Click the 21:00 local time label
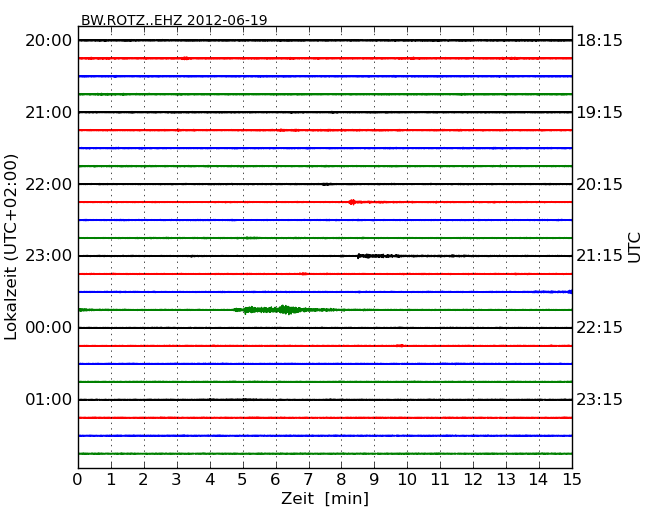This screenshot has width=650, height=520. [x=49, y=112]
